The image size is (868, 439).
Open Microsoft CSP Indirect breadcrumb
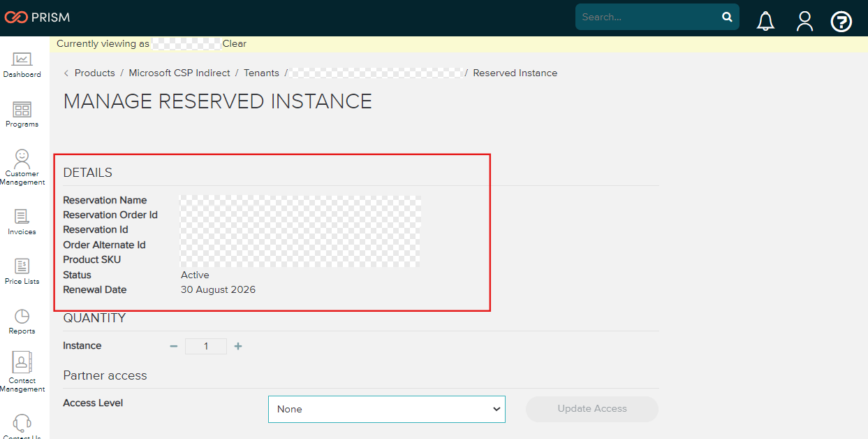(181, 73)
